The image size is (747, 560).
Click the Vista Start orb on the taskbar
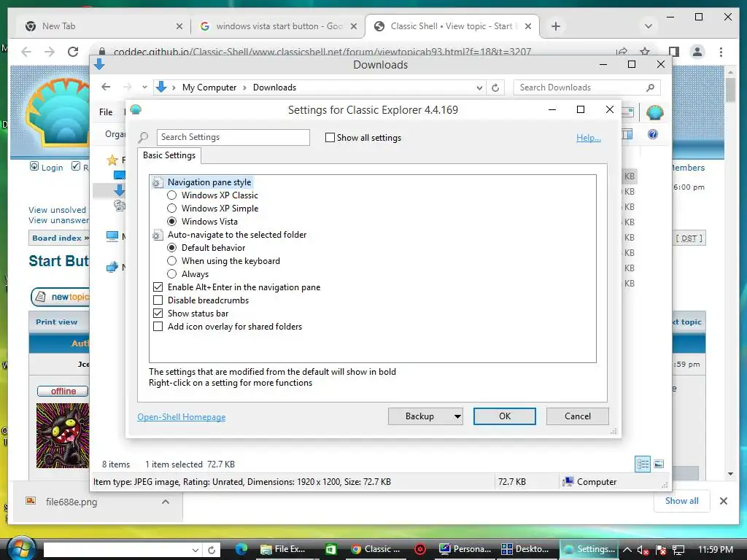click(x=21, y=548)
